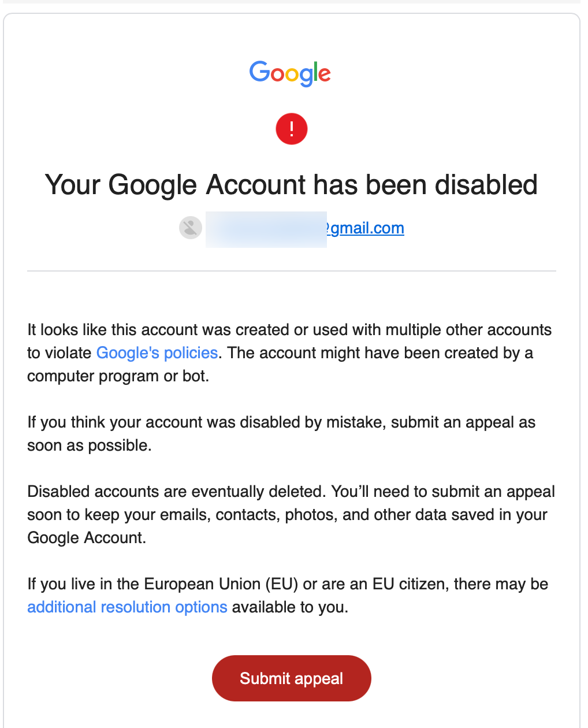Click the 'Google Account.' text ending third paragraph
588x728 pixels.
[x=87, y=538]
